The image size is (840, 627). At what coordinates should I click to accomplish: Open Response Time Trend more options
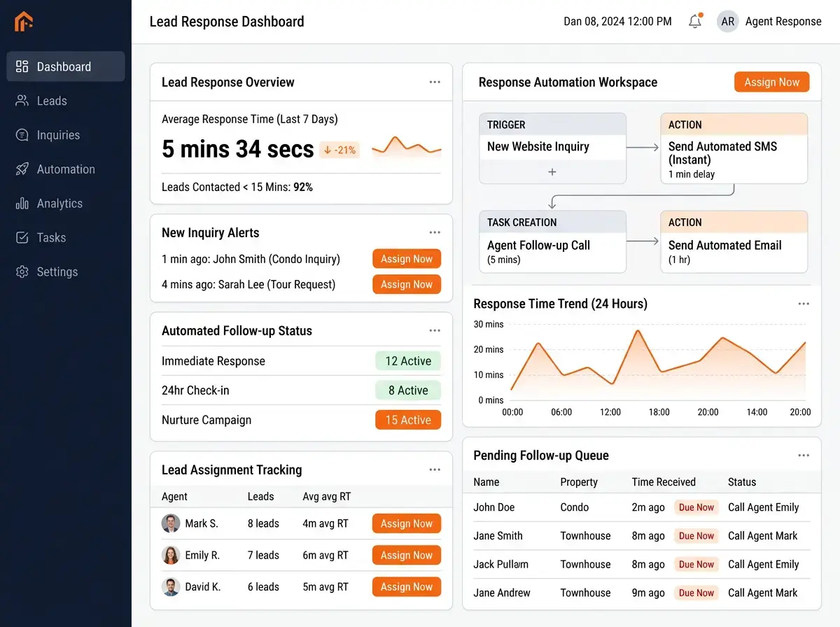[804, 304]
